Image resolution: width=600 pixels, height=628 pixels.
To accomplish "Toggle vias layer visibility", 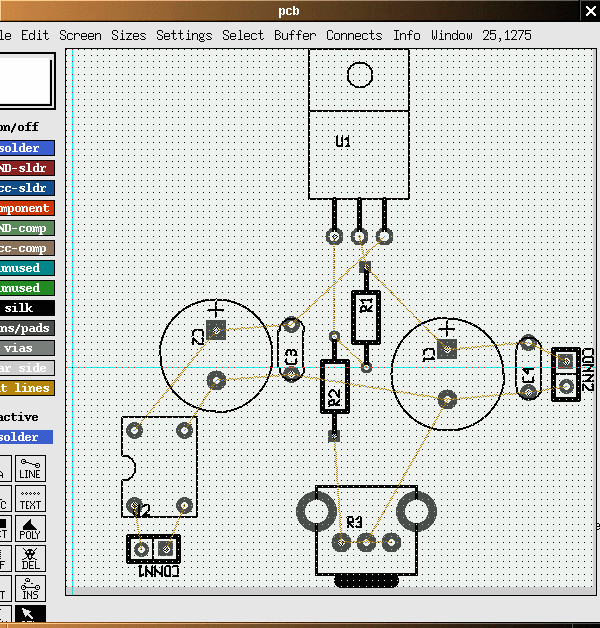I will (25, 348).
